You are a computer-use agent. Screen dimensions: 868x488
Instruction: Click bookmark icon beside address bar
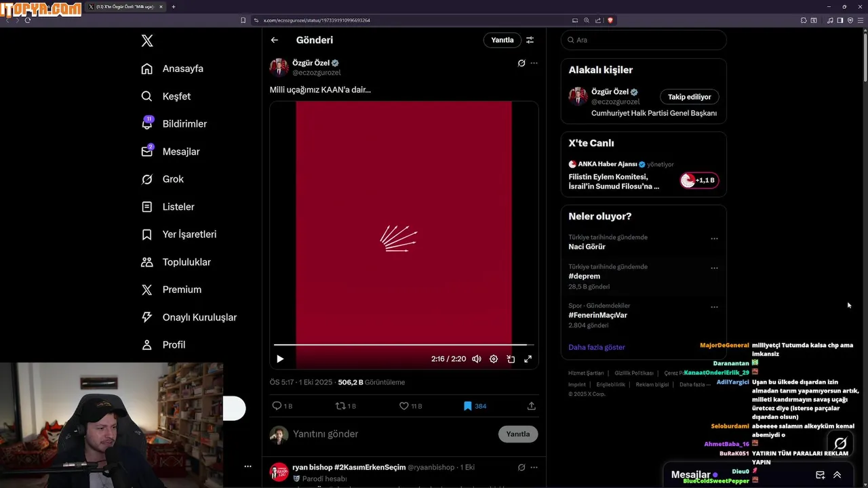click(x=243, y=20)
